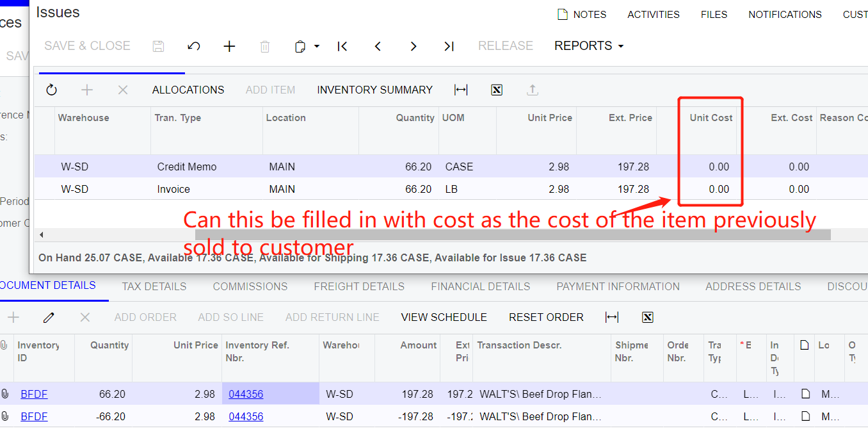Click the Delete trash icon in Issues toolbar
The height and width of the screenshot is (433, 868).
[265, 46]
